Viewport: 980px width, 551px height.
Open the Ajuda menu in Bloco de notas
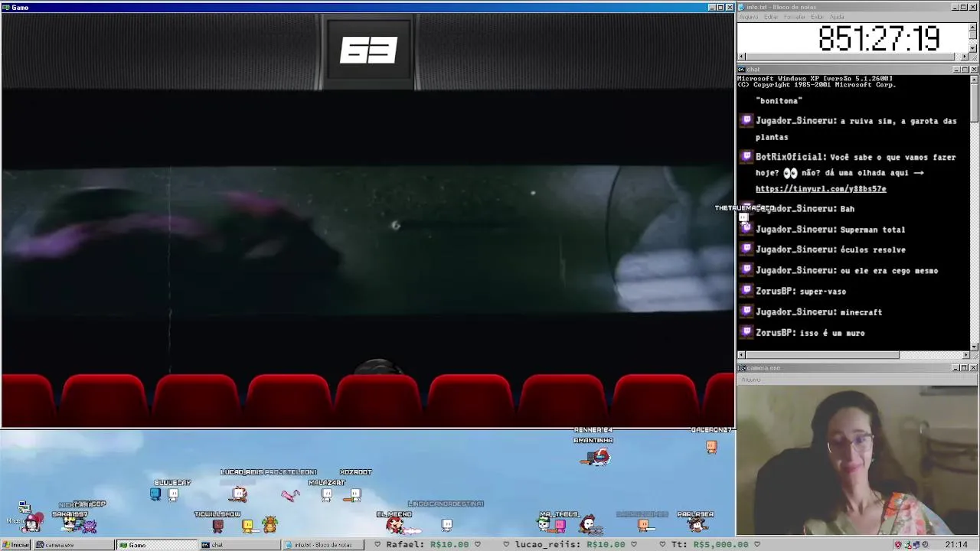(x=838, y=17)
